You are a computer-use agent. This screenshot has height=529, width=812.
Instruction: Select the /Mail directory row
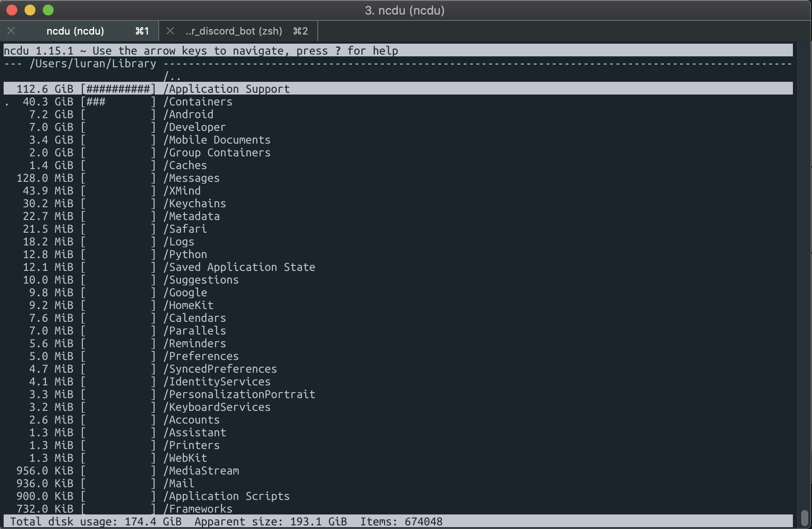398,484
